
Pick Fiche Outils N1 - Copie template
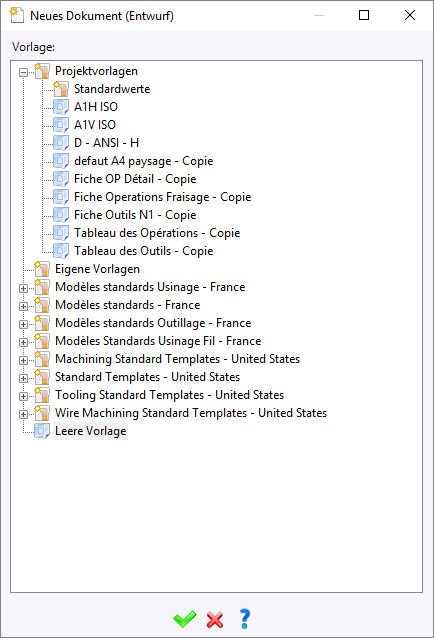click(135, 215)
